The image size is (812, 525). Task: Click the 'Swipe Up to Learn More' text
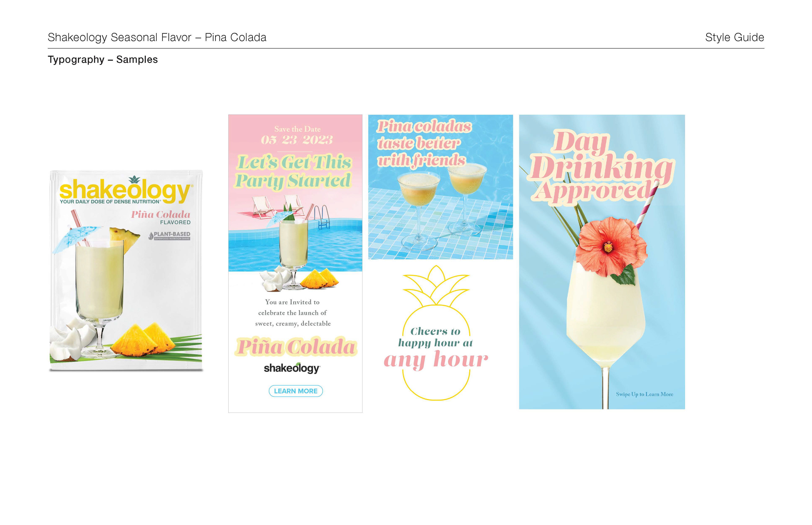644,394
